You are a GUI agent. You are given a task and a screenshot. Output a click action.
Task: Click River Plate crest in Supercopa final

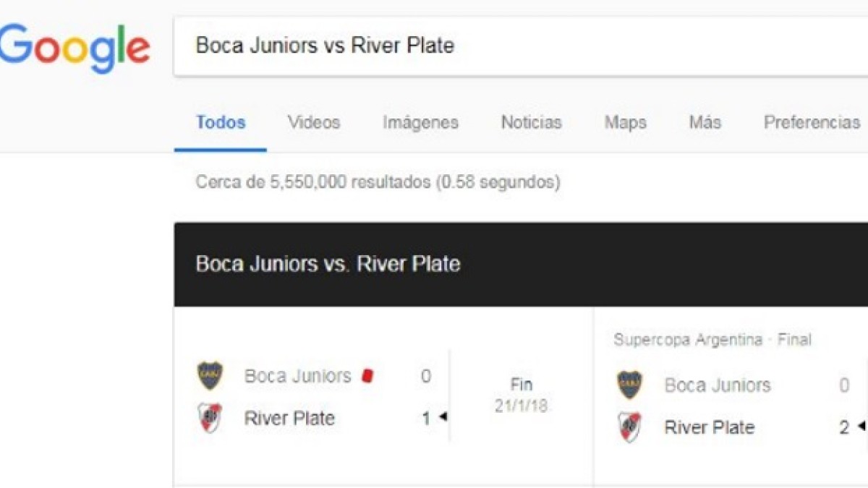tap(630, 427)
